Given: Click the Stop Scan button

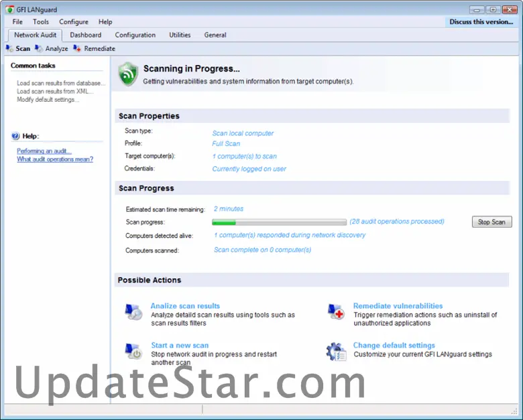Looking at the screenshot, I should pyautogui.click(x=492, y=222).
